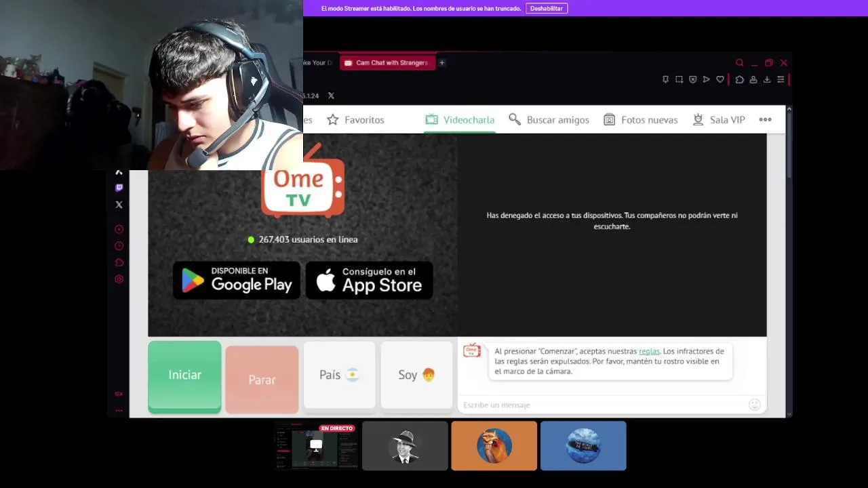Open the ad blocker shield icon
This screenshot has width=868, height=488.
coord(692,79)
